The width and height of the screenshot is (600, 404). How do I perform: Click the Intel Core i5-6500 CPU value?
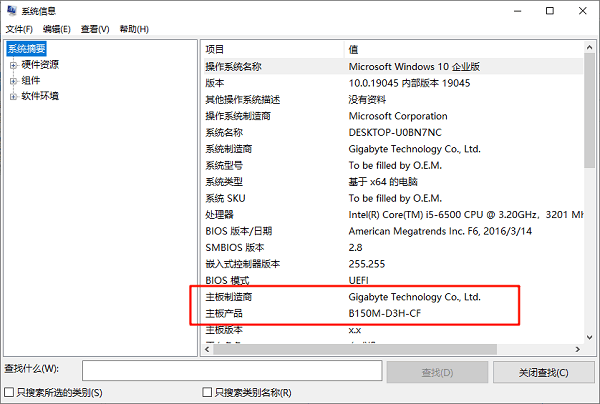tap(466, 215)
